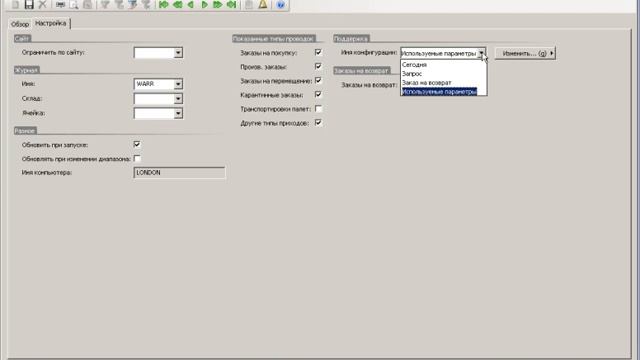Go to previous record green arrow
The width and height of the screenshot is (640, 360).
coord(191,4)
